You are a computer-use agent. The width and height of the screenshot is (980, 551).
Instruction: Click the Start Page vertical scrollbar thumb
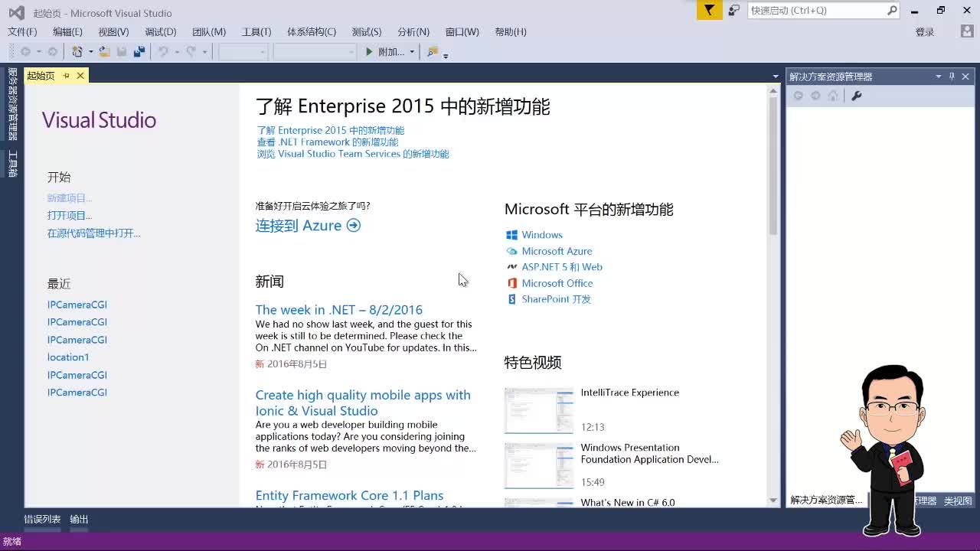pos(773,167)
